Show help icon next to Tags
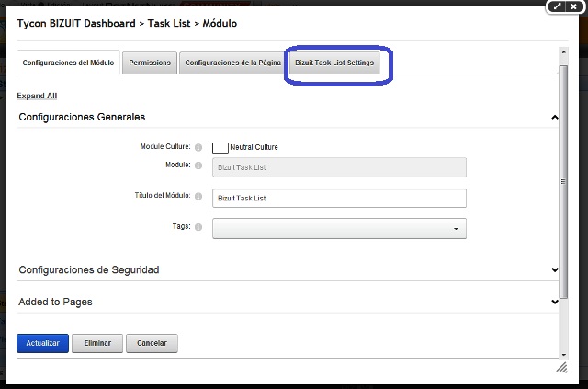The height and width of the screenshot is (389, 588). coord(198,227)
